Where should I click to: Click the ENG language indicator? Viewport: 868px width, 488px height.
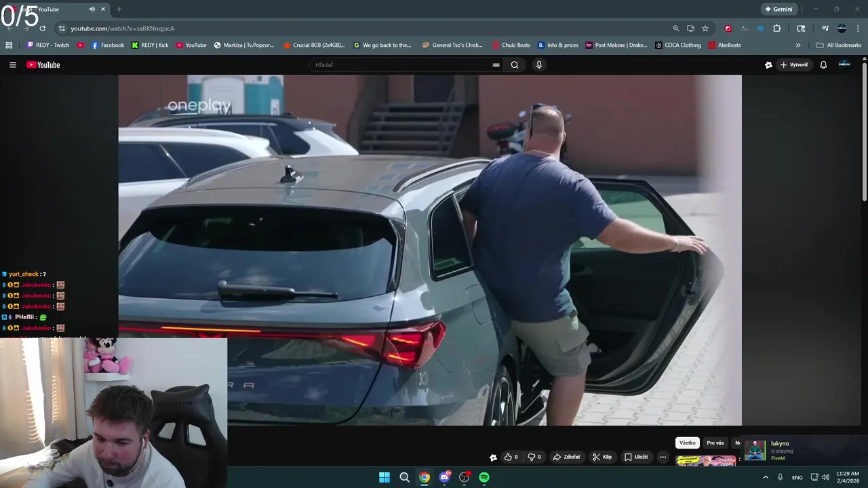click(797, 477)
